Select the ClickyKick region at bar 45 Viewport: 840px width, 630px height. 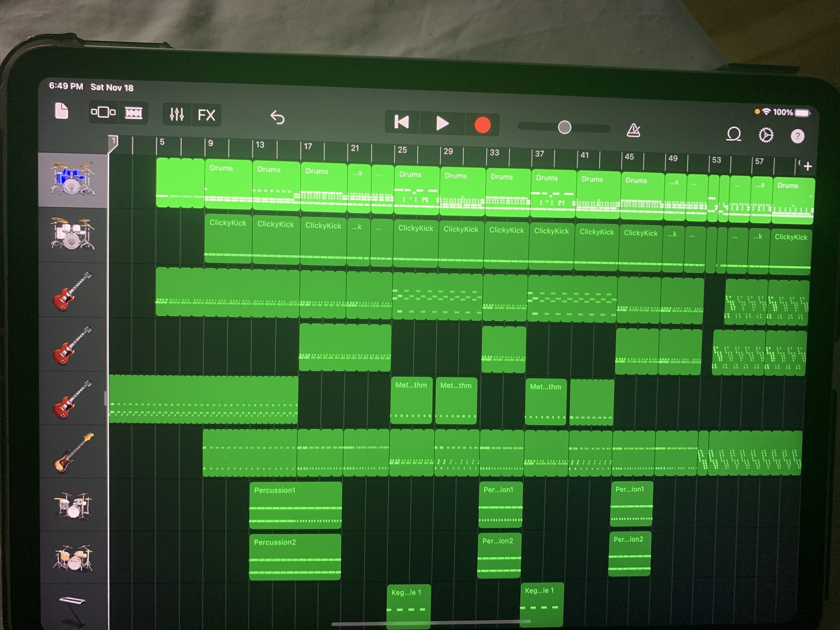pyautogui.click(x=640, y=249)
